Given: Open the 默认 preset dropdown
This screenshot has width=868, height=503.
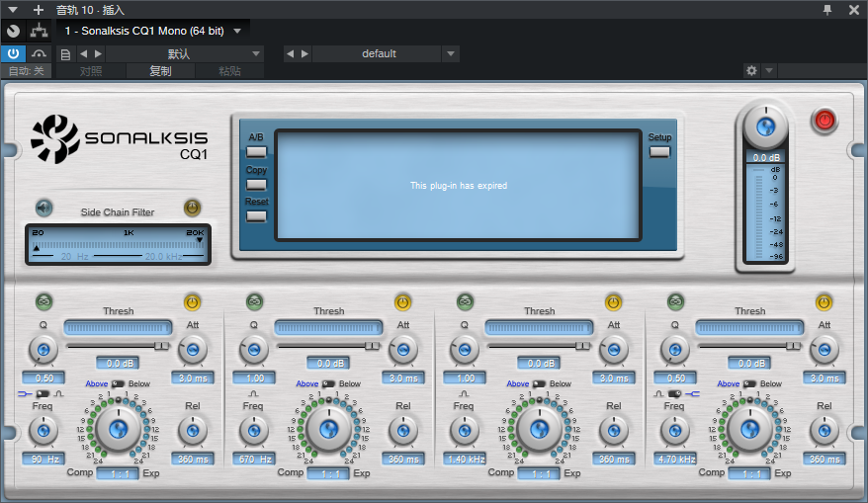Looking at the screenshot, I should 256,53.
